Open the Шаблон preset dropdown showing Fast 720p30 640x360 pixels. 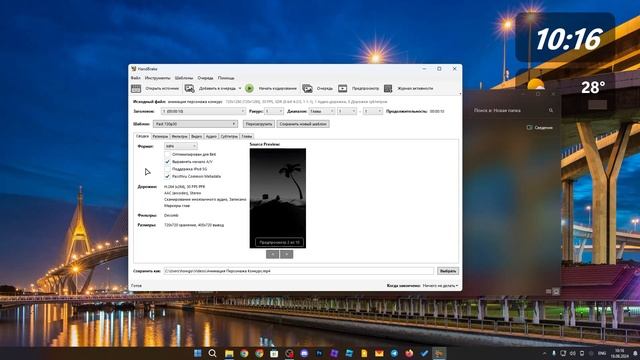pos(195,124)
